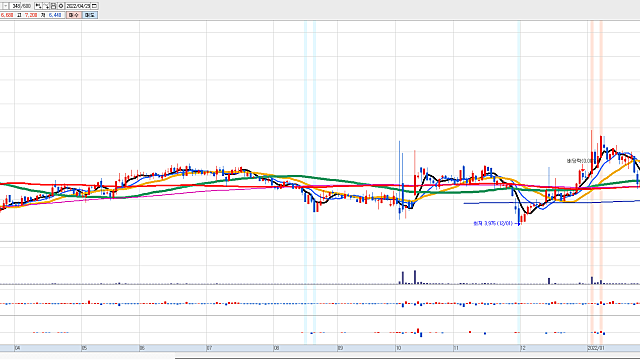
Task: Open the dropdown arrow before the 345 field
Action: [x=5, y=6]
